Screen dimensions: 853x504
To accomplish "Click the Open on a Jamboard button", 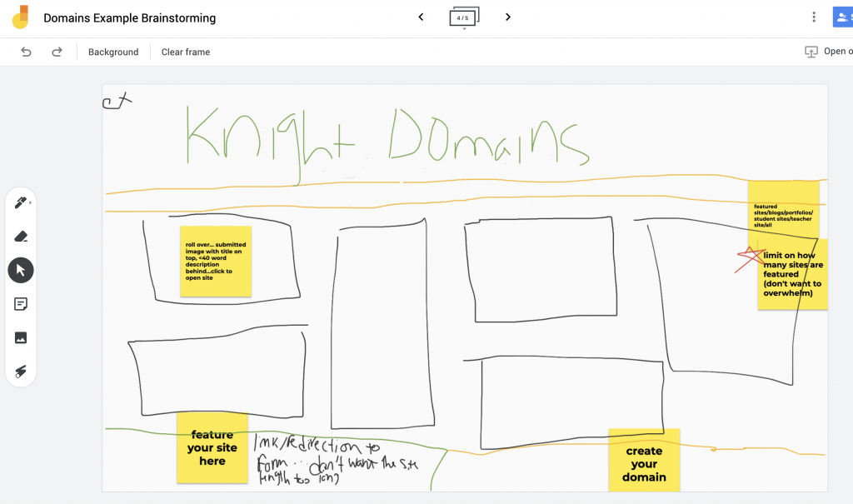I will pyautogui.click(x=828, y=52).
